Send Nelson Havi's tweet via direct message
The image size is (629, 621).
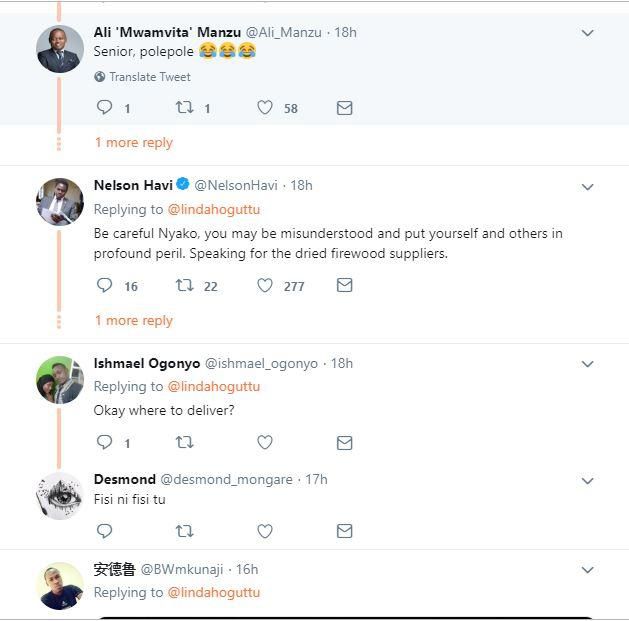[344, 286]
